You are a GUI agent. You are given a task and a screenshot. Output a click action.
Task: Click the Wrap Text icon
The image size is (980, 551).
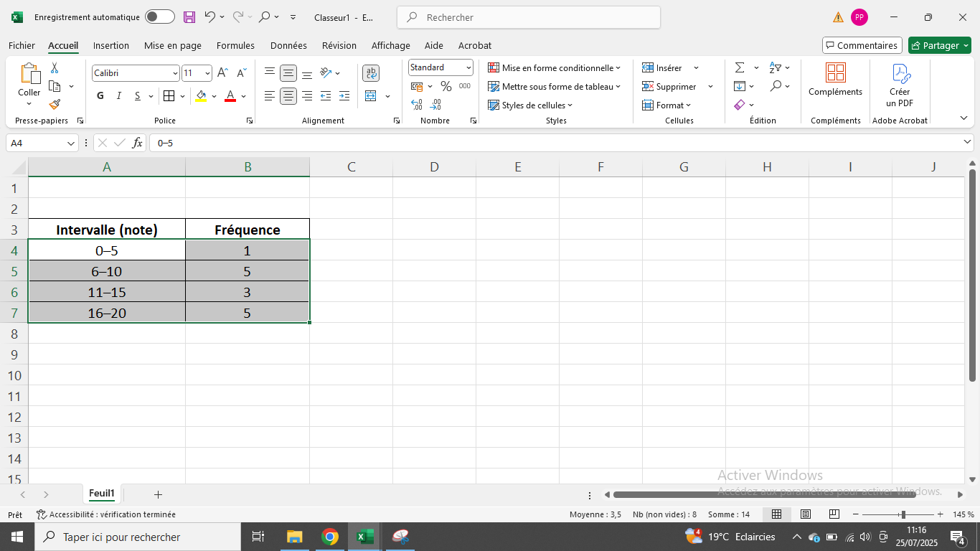(x=371, y=73)
